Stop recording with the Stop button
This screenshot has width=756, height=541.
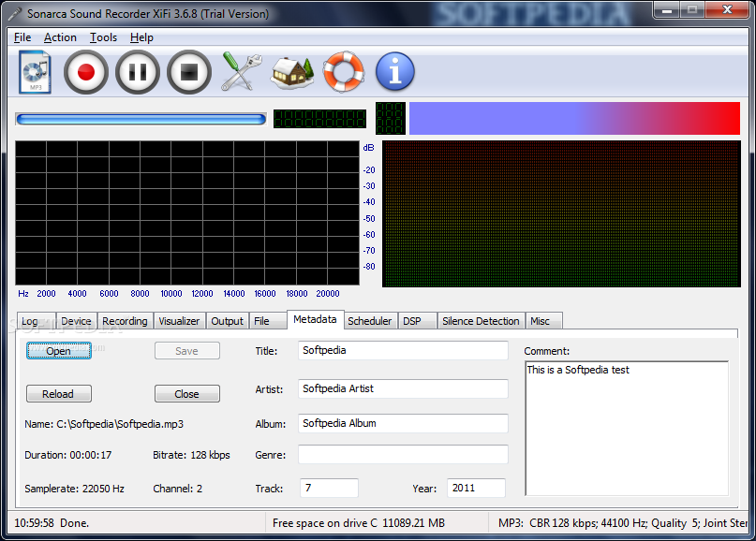coord(189,72)
